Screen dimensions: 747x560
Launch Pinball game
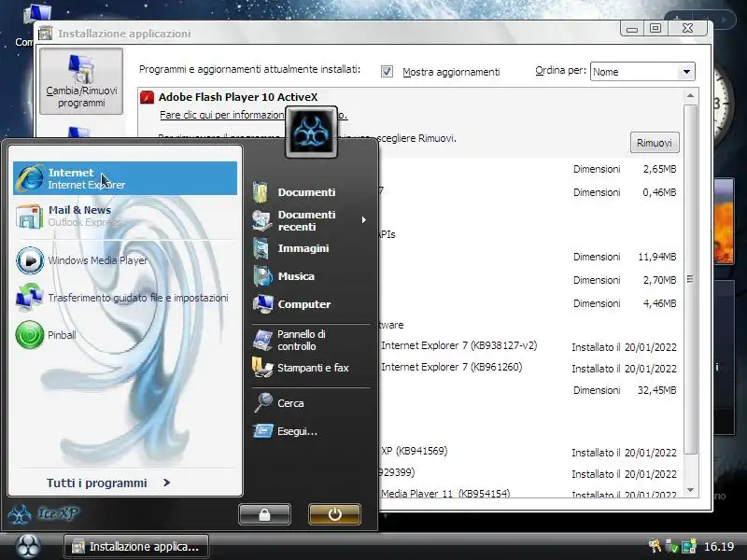[x=125, y=335]
